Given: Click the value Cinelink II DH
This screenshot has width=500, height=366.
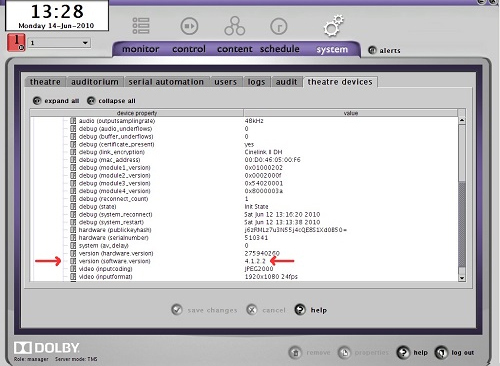Looking at the screenshot, I should coord(263,152).
